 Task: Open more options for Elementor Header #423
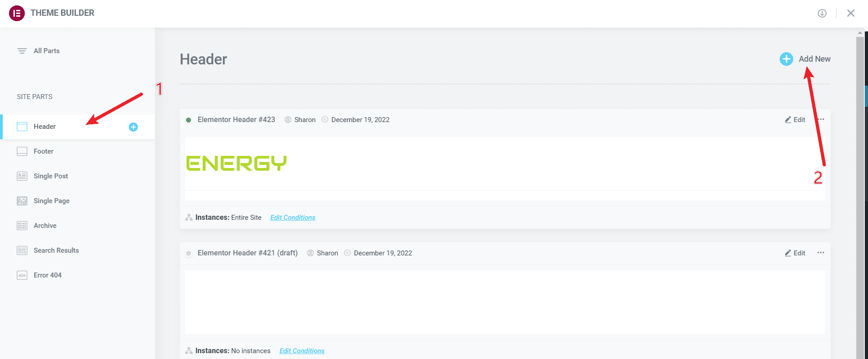[821, 119]
